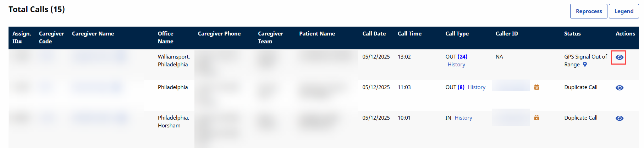Click the OUT (8) call count link
This screenshot has height=148, width=644.
pyautogui.click(x=461, y=87)
